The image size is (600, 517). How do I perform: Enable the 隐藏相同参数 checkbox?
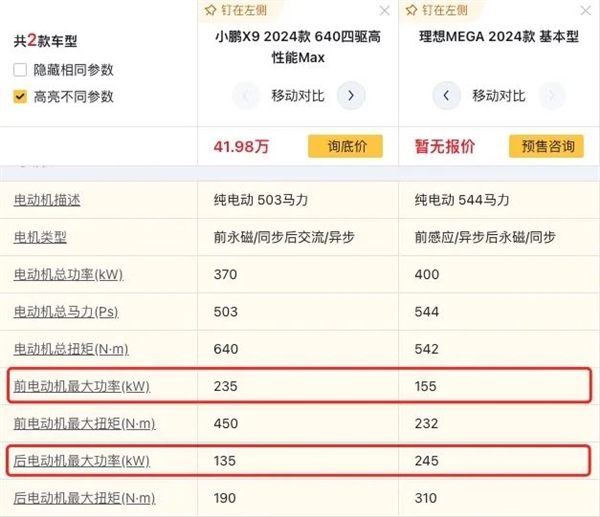pyautogui.click(x=20, y=70)
